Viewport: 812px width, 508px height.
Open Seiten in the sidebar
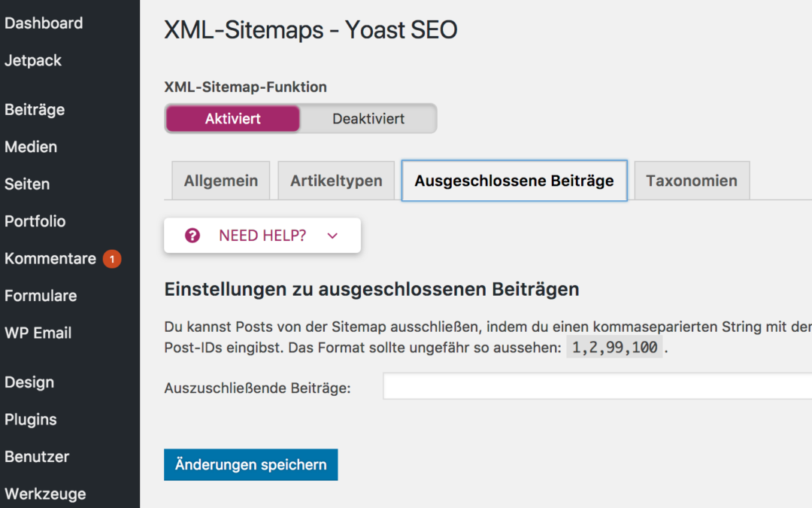click(x=28, y=184)
